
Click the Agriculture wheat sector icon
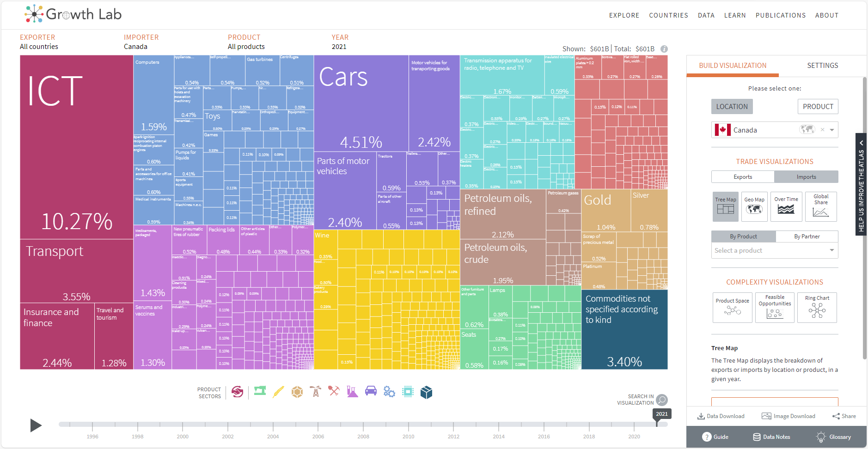278,392
